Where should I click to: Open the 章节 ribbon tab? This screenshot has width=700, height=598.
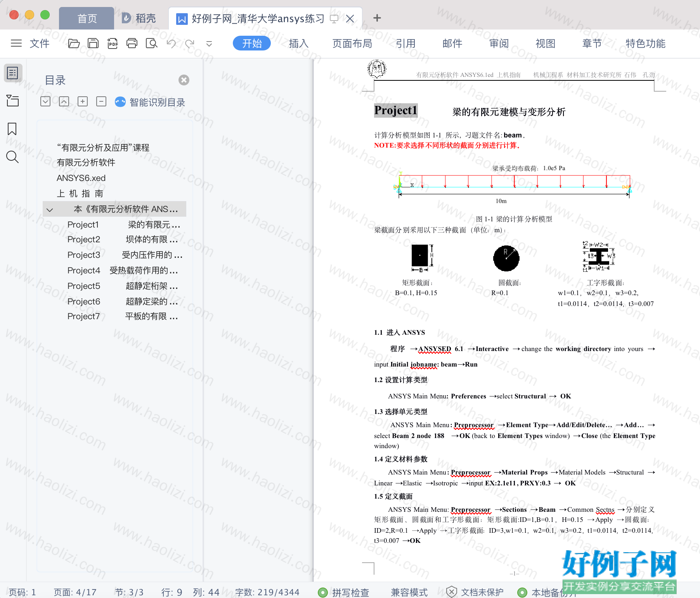click(x=592, y=43)
